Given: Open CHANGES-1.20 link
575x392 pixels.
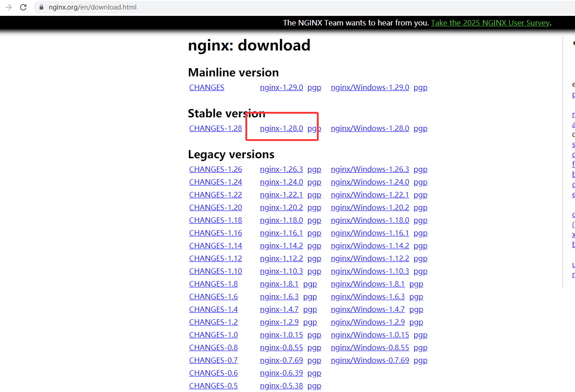Looking at the screenshot, I should pos(216,207).
